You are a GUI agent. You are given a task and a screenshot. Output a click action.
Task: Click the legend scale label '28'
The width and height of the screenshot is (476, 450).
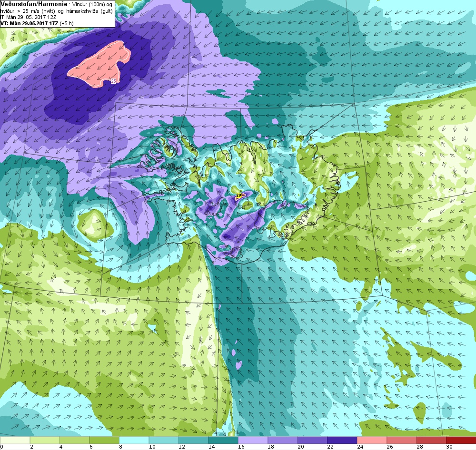(420, 447)
